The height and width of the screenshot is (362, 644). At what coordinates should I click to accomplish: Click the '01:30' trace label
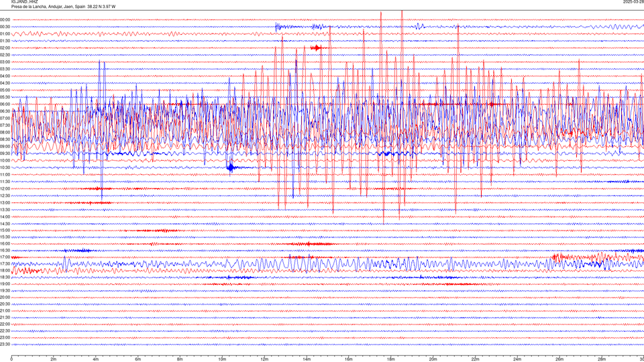[5, 41]
